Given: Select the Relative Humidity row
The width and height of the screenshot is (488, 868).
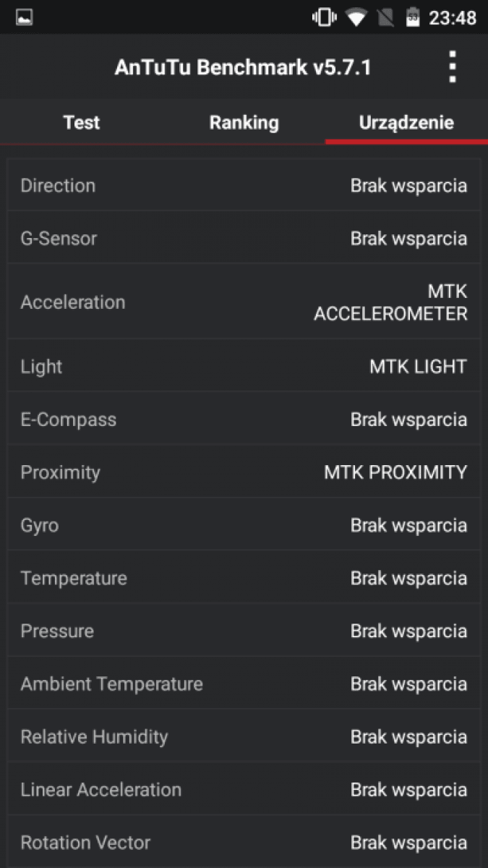Looking at the screenshot, I should click(x=244, y=737).
